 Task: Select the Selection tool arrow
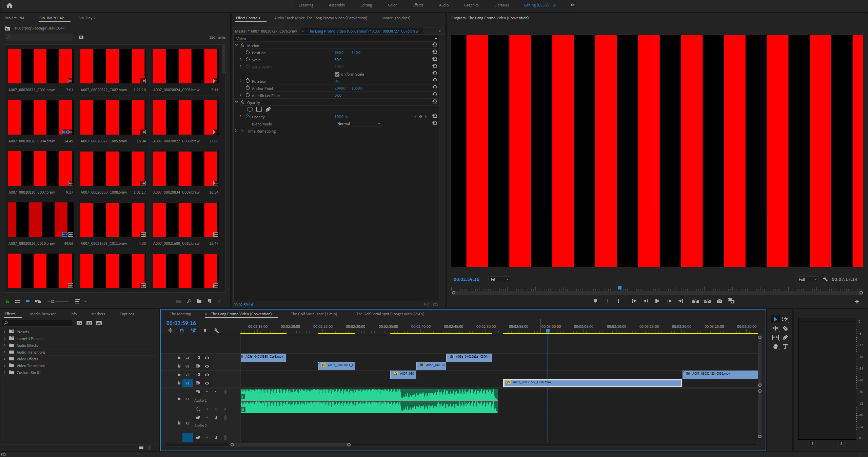[775, 319]
